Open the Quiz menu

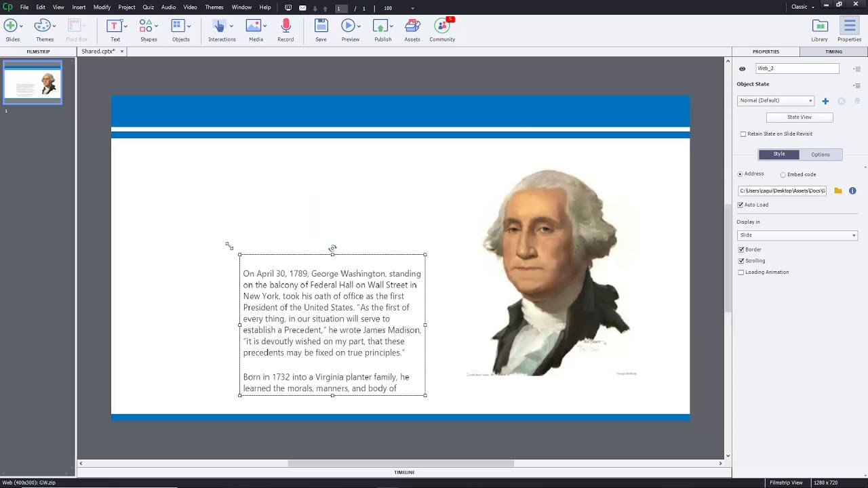tap(148, 7)
